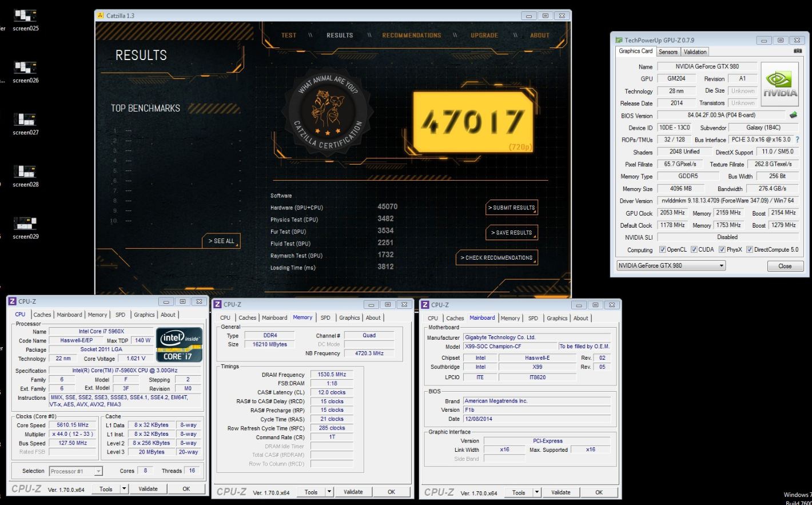This screenshot has width=812, height=505.
Task: Open Tools dropdown arrow in CPU-Z Mainboard window
Action: click(536, 492)
